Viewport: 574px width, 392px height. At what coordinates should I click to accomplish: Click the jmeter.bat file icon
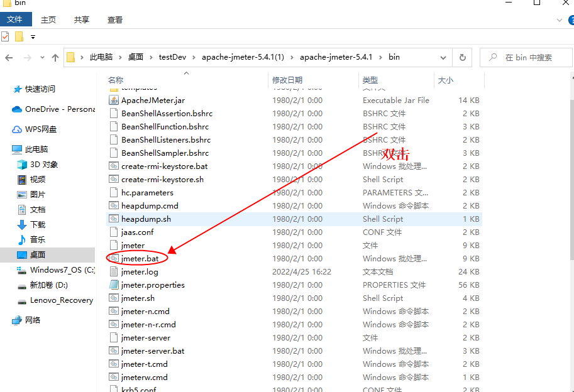pyautogui.click(x=114, y=258)
